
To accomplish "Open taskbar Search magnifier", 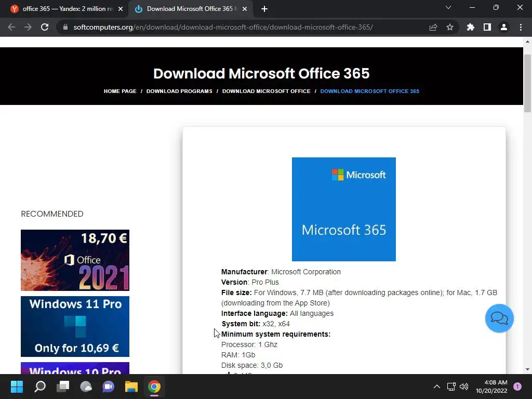I will 40,387.
